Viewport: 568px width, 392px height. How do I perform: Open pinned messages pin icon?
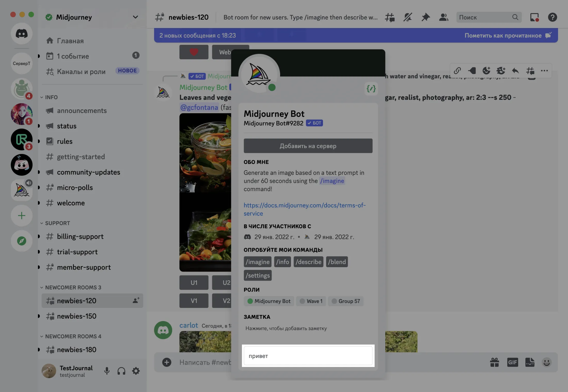tap(425, 17)
